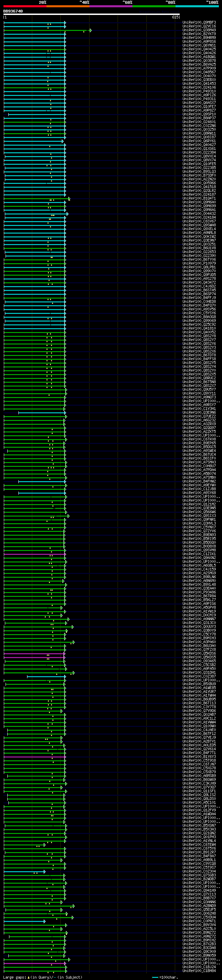The width and height of the screenshot is (222, 980).
Task: Open hit UniRef100_Q9MBF3
Action: pos(199,23)
